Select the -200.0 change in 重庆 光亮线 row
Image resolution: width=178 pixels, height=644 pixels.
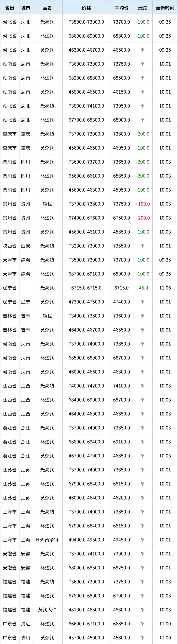143,134
